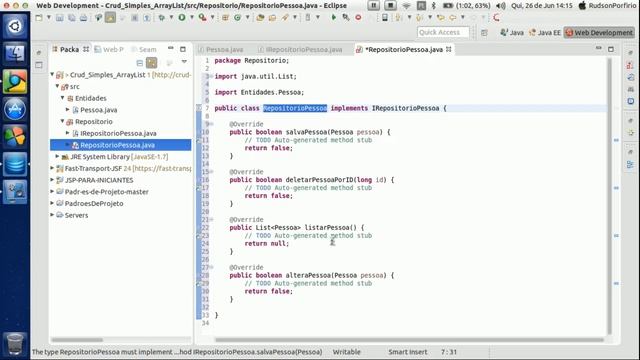Toggle folding for listarPessoa at line 21
This screenshot has width=640, height=360.
tap(212, 220)
